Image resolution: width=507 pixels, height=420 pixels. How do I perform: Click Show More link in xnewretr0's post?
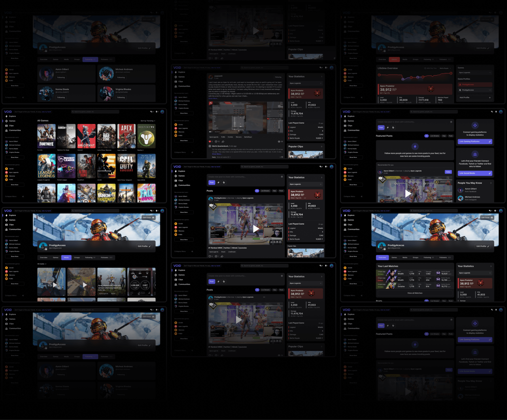pyautogui.click(x=213, y=98)
